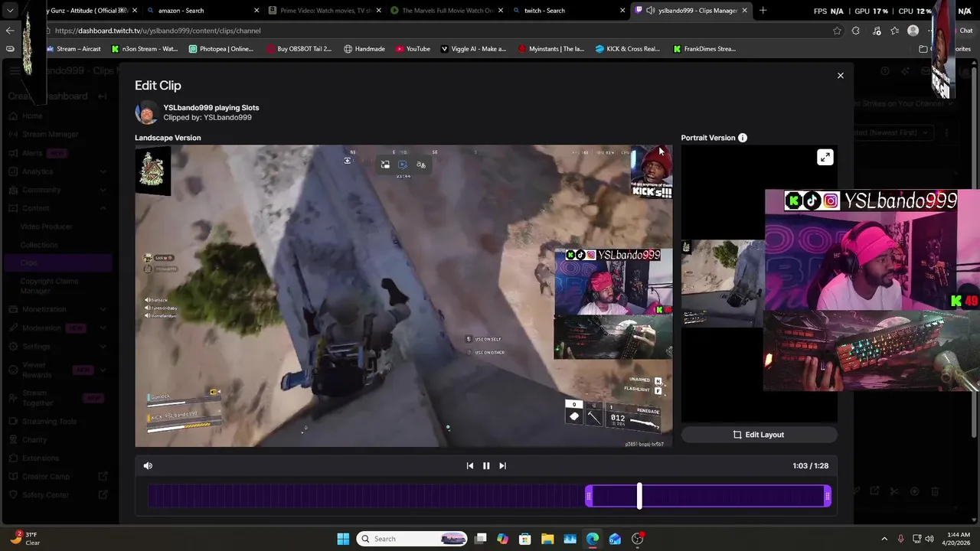Image resolution: width=980 pixels, height=551 pixels.
Task: Click the right purple trim handle
Action: pos(828,497)
